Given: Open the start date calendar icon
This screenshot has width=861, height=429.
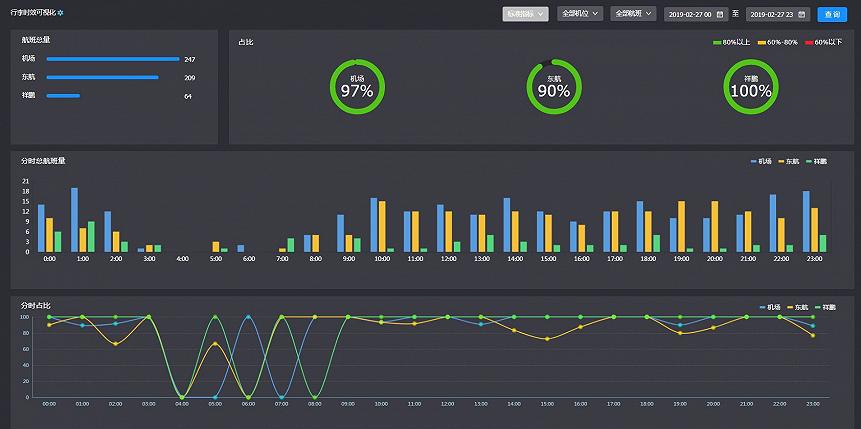Looking at the screenshot, I should [720, 14].
